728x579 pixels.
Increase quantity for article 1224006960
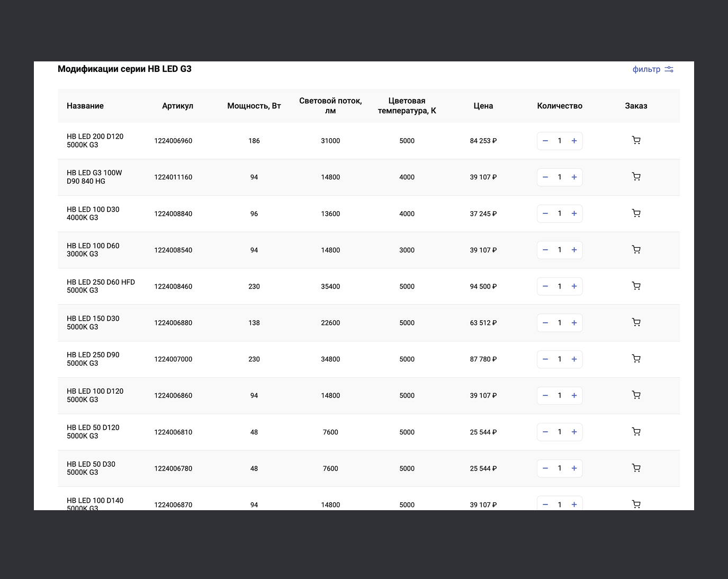[574, 141]
